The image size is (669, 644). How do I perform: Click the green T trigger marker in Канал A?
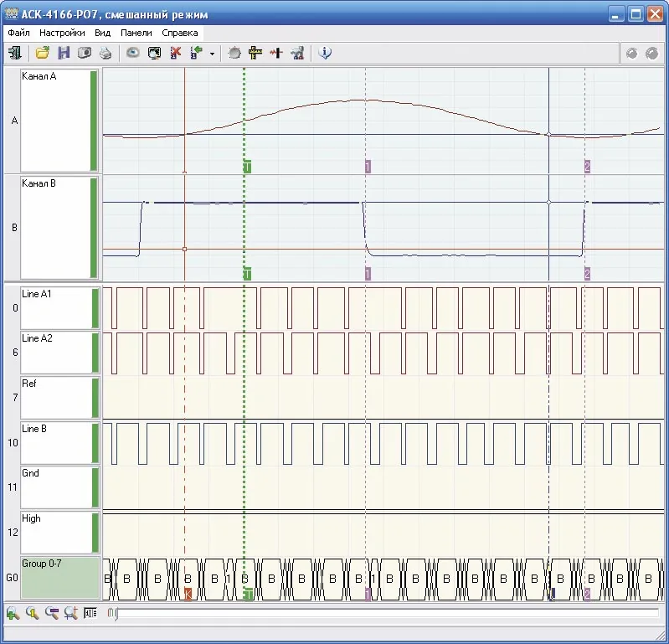(x=247, y=167)
